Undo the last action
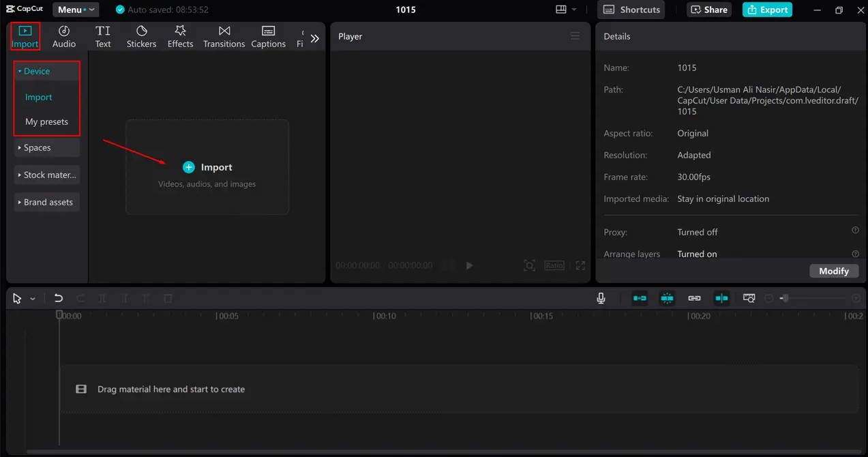Viewport: 868px width, 457px height. [59, 298]
